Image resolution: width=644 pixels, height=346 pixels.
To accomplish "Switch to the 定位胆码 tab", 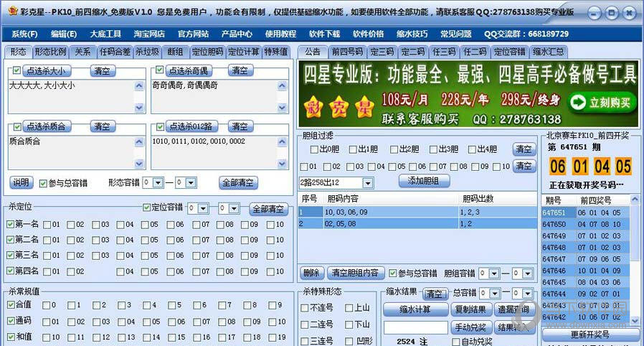I will [207, 52].
